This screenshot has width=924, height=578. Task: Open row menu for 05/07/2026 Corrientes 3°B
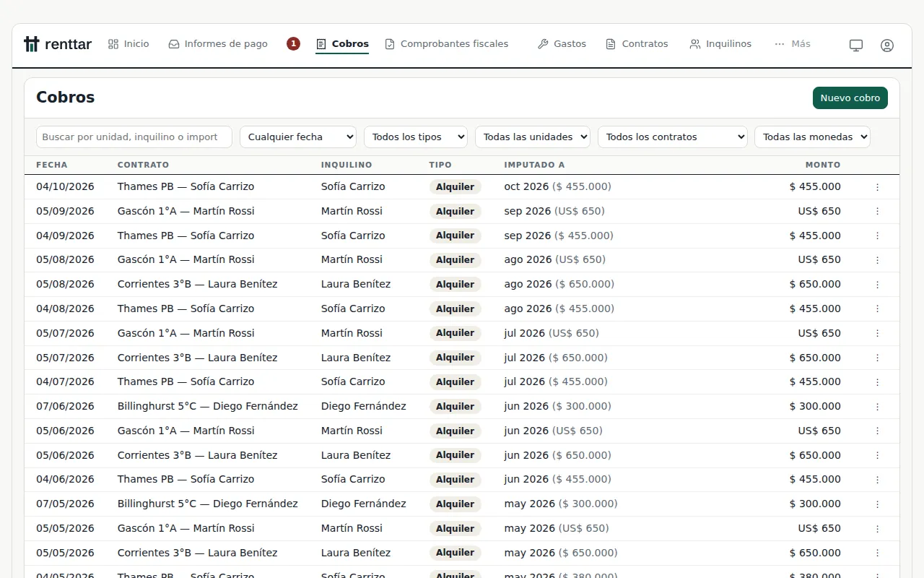click(878, 358)
